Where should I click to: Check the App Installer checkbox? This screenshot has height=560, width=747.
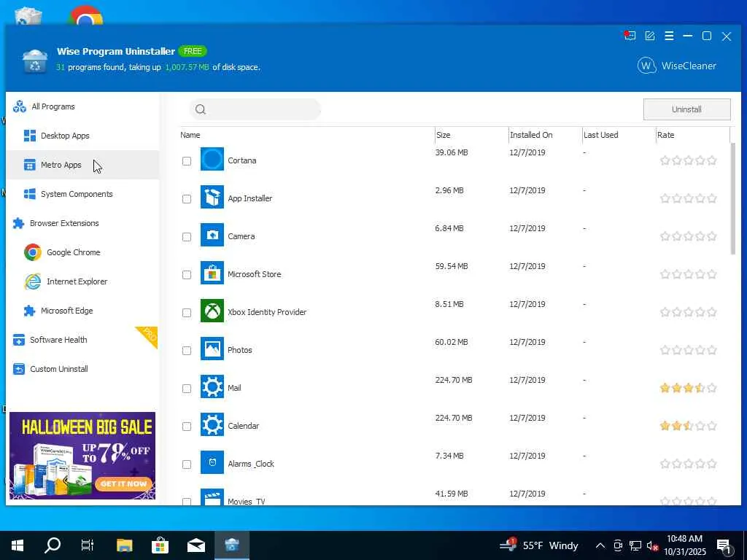(187, 199)
